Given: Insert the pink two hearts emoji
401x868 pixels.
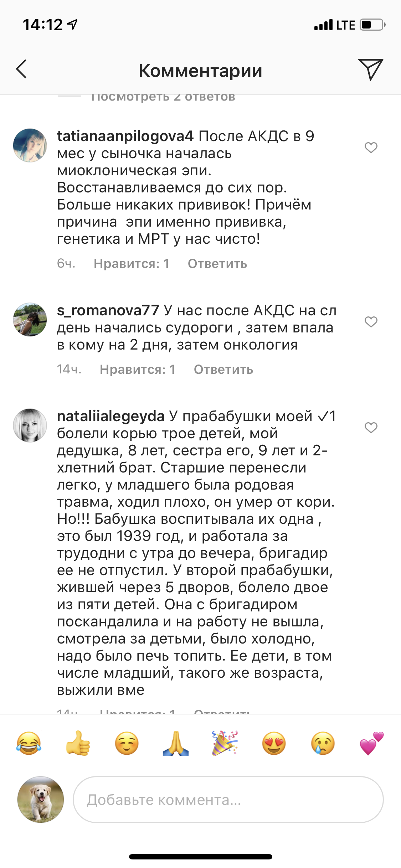Looking at the screenshot, I should (x=371, y=744).
